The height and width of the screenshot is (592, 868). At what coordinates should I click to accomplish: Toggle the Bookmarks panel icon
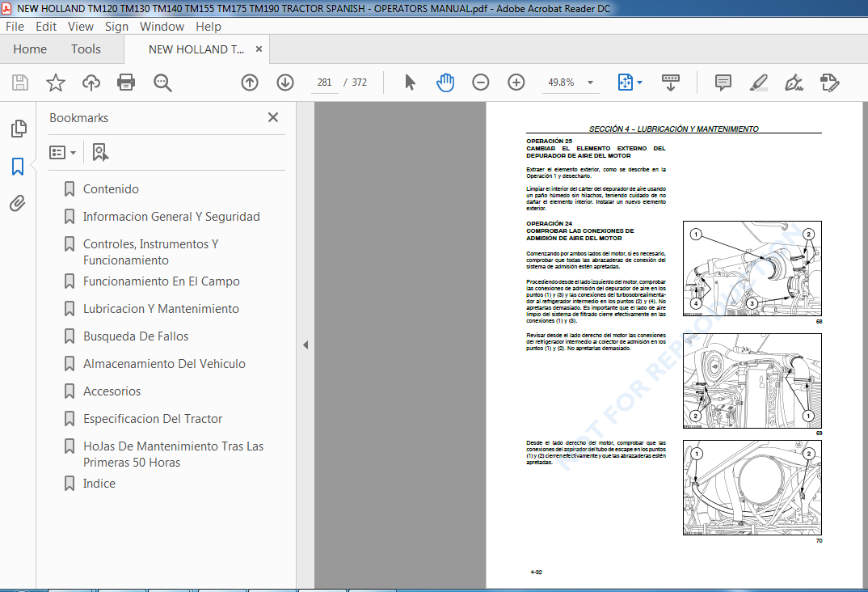18,166
